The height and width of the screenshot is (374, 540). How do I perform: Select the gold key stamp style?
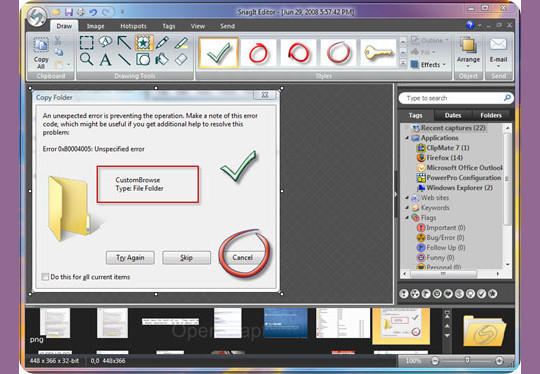coord(378,53)
